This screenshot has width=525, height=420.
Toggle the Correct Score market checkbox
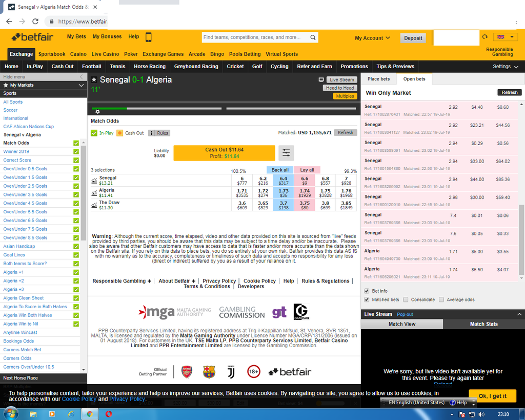pos(76,161)
